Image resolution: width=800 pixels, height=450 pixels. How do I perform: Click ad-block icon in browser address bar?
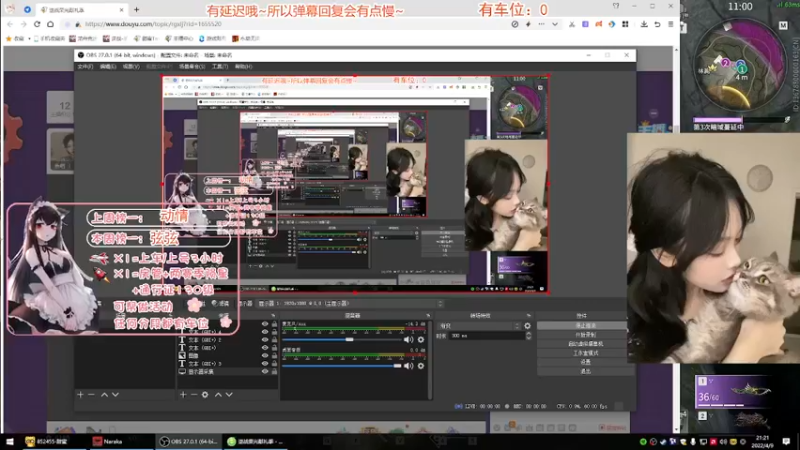[515, 24]
